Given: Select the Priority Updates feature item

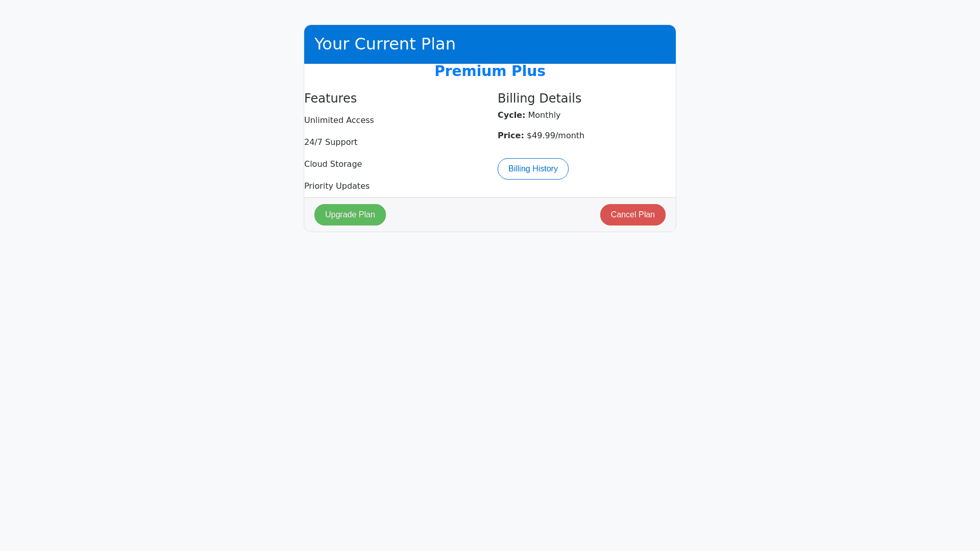Looking at the screenshot, I should (337, 186).
